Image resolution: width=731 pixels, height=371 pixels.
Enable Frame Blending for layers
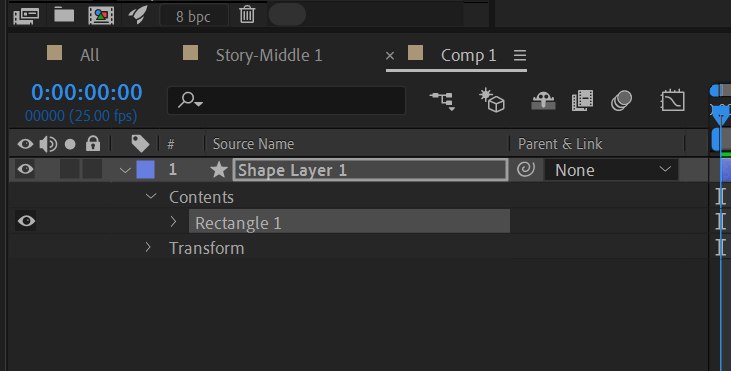point(582,101)
